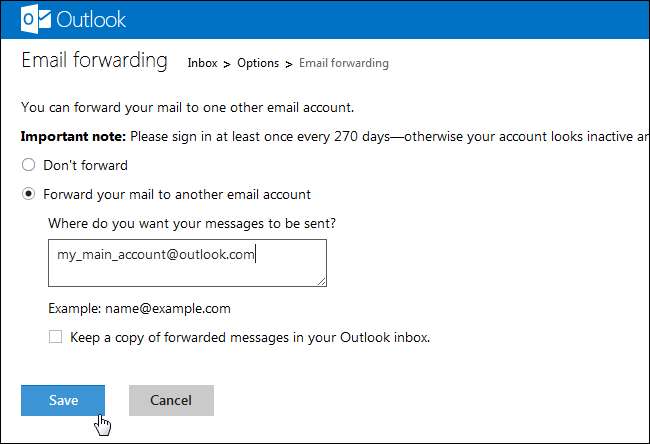Enable the Keep a copy checkbox
This screenshot has width=650, height=444.
(56, 337)
